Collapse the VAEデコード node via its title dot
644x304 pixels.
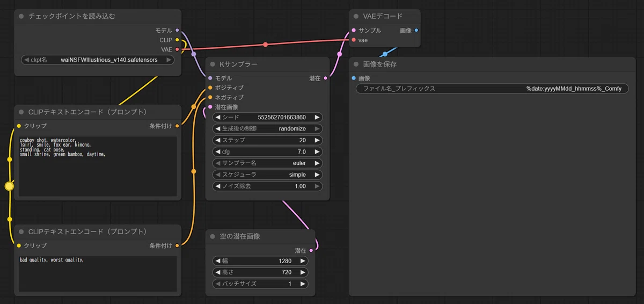356,16
